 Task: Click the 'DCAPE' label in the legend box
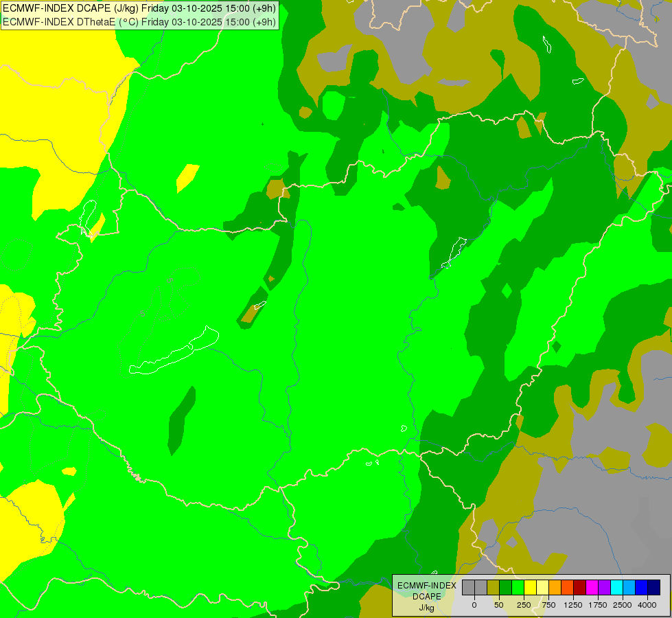pyautogui.click(x=427, y=597)
